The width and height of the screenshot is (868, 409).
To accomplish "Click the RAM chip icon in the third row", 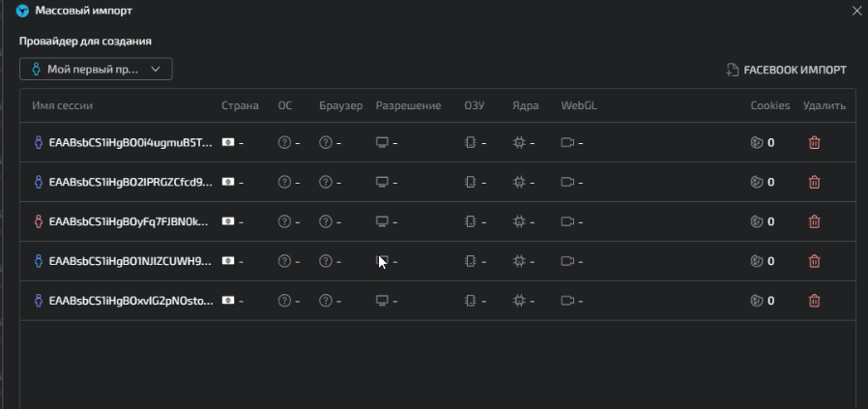I will point(471,221).
